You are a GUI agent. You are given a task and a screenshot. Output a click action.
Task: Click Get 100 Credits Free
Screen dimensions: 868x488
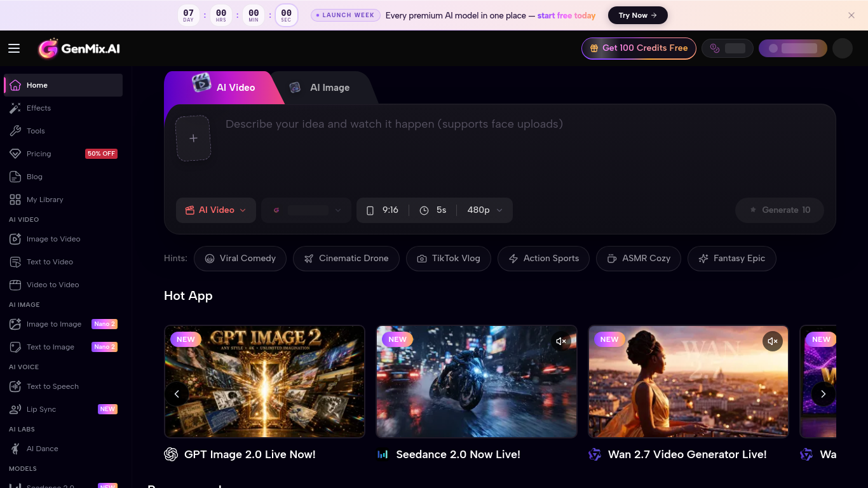pos(639,48)
